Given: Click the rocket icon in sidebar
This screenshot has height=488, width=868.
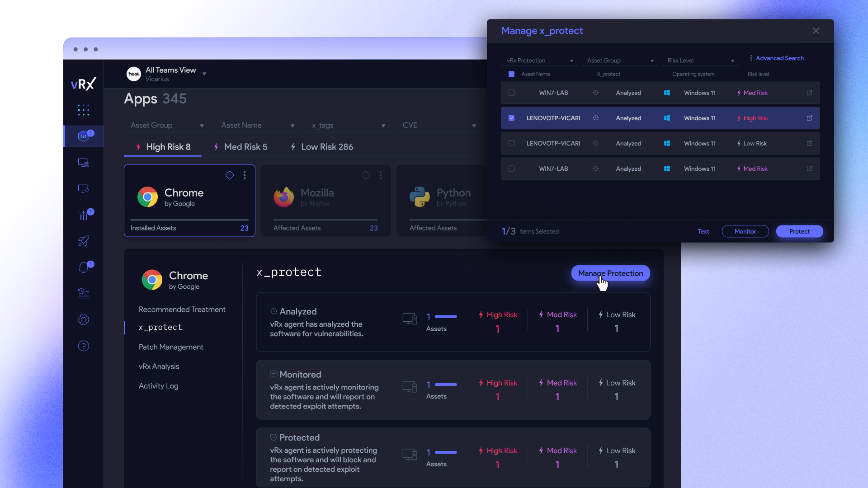Looking at the screenshot, I should [84, 241].
